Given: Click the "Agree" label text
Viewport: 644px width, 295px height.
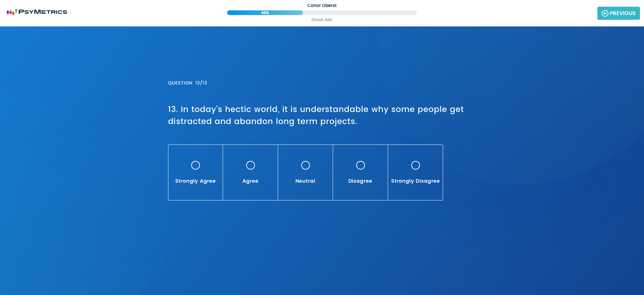Looking at the screenshot, I should coord(251,181).
